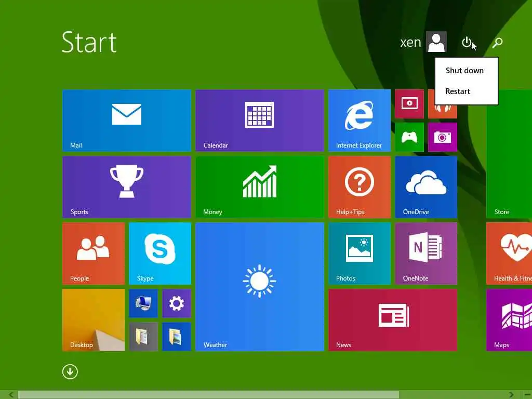Image resolution: width=532 pixels, height=399 pixels.
Task: Click the scrollbar right arrow
Action: pyautogui.click(x=511, y=395)
